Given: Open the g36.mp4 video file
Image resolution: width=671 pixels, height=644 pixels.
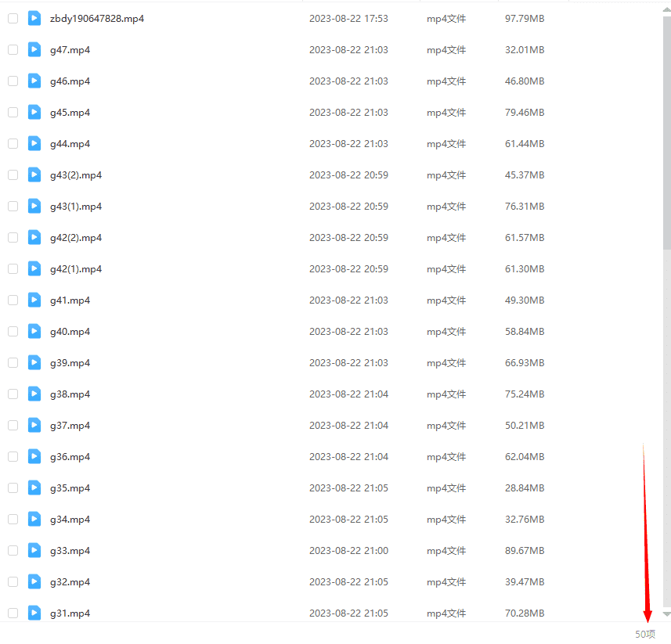Looking at the screenshot, I should tap(70, 457).
